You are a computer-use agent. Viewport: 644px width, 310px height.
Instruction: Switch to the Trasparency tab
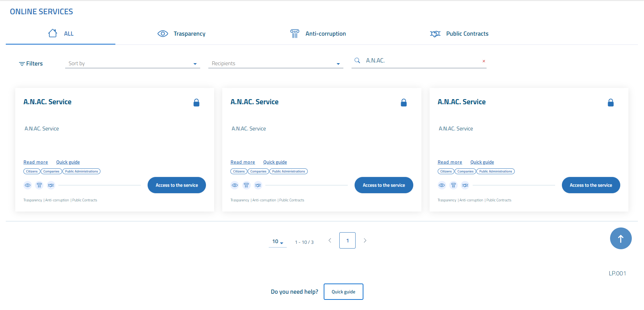click(182, 34)
